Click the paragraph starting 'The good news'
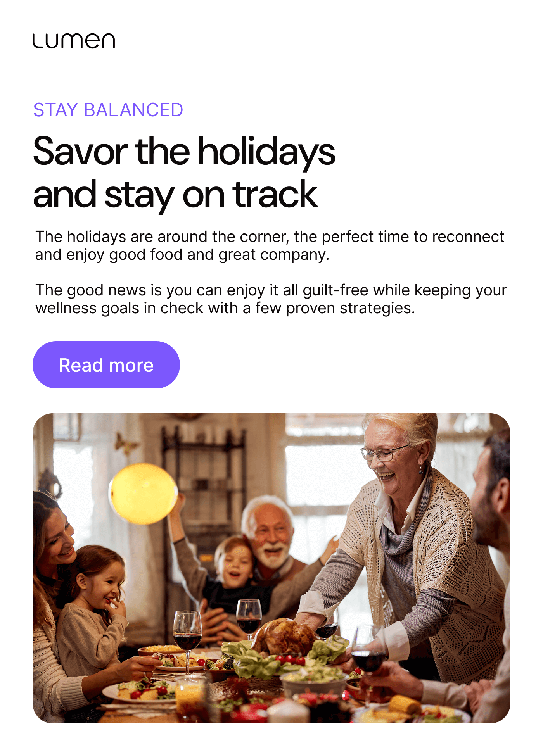The width and height of the screenshot is (543, 756). 271,299
